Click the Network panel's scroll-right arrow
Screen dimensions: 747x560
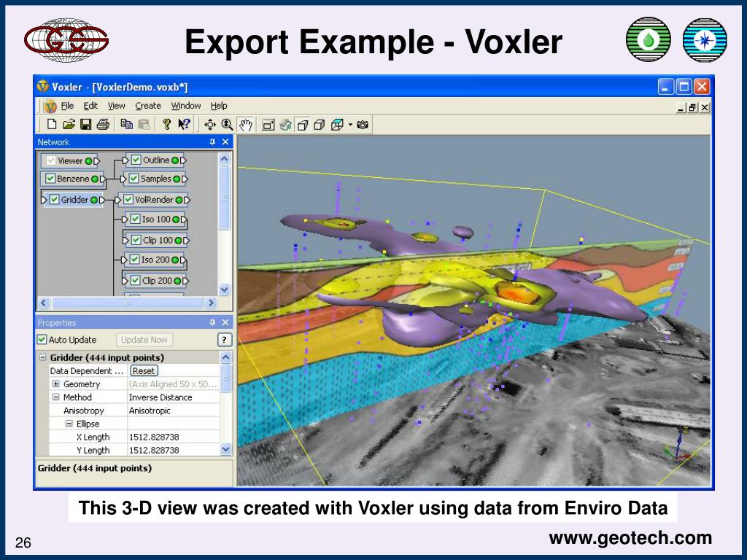tap(211, 303)
